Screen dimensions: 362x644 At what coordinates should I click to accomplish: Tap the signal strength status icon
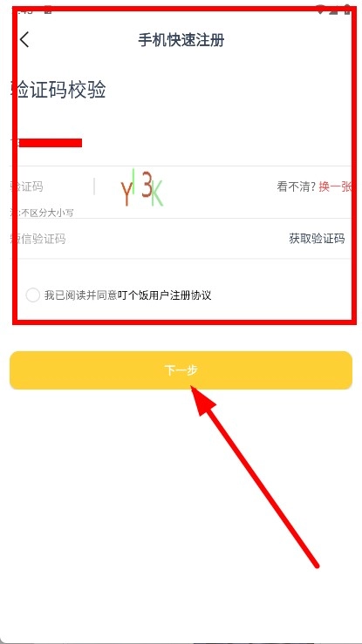[334, 10]
